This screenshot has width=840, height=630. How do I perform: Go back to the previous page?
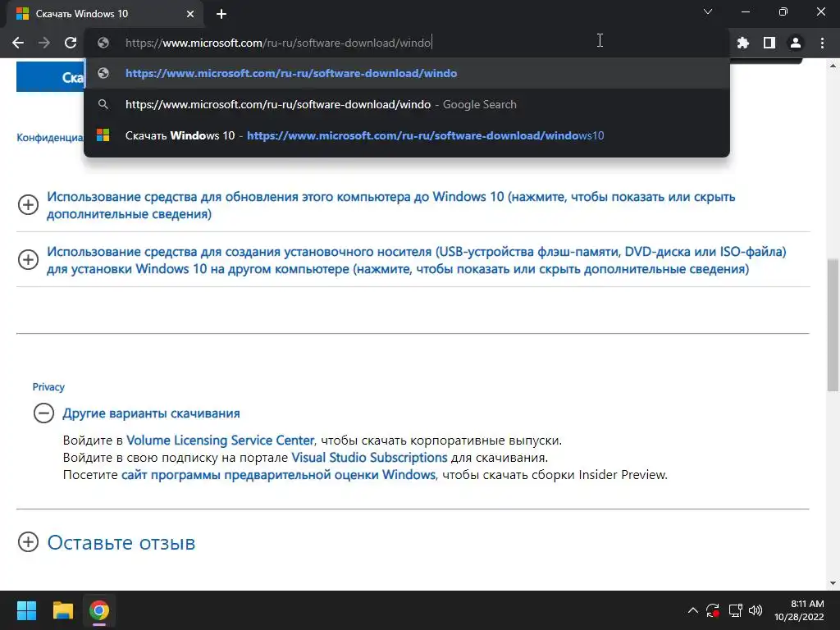(18, 43)
